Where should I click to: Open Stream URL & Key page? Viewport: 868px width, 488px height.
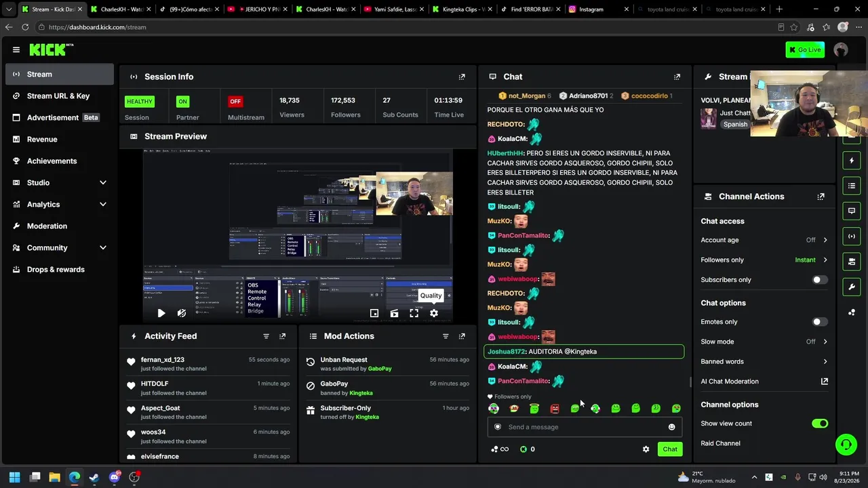coord(60,96)
